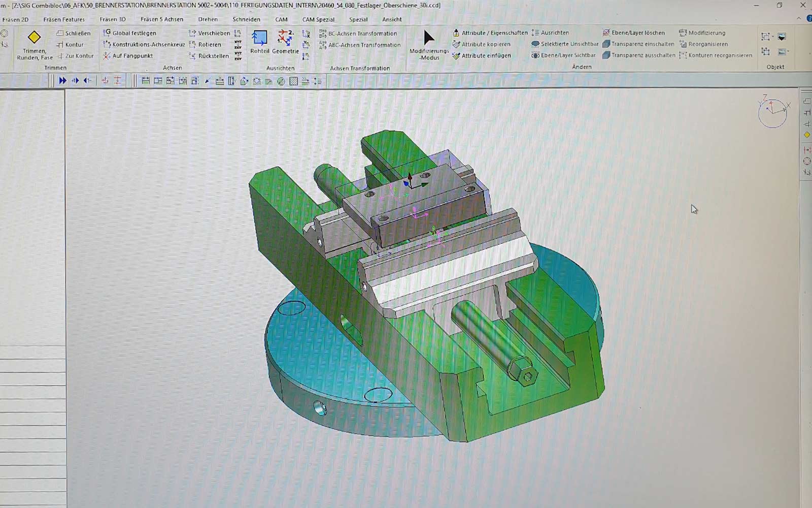Click the step forward arrow toolbar icon

click(x=76, y=80)
